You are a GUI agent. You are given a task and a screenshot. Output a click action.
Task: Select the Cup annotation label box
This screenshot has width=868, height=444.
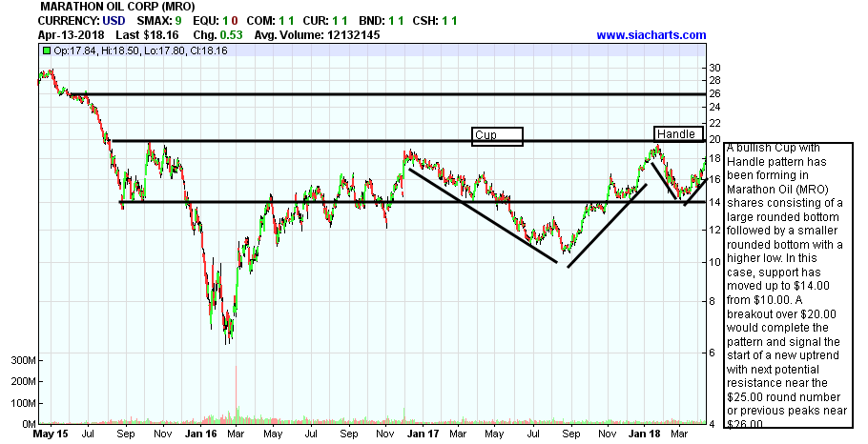click(x=498, y=136)
